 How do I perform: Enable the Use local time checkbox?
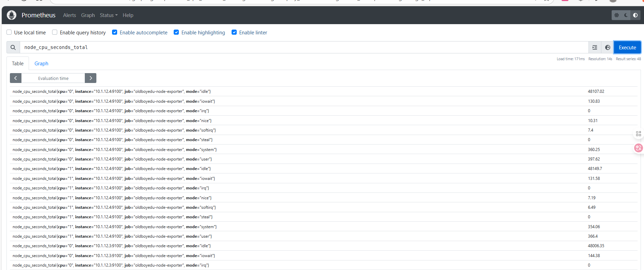click(x=9, y=32)
